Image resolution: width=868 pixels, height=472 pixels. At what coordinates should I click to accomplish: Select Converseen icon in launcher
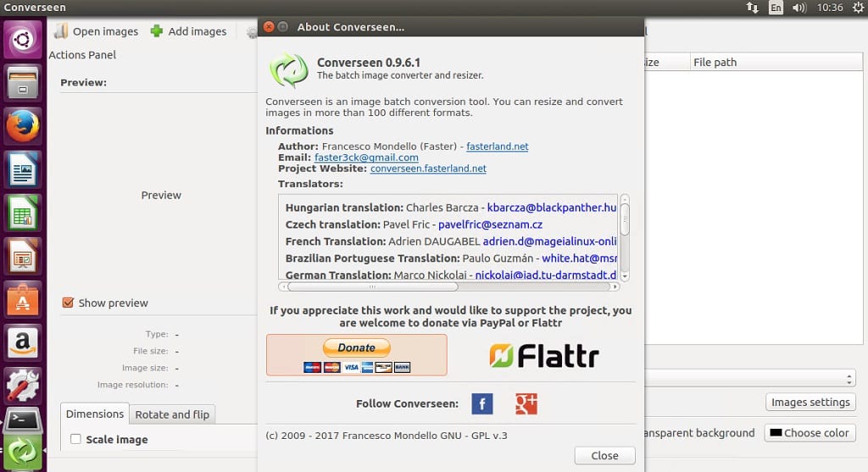coord(23,453)
